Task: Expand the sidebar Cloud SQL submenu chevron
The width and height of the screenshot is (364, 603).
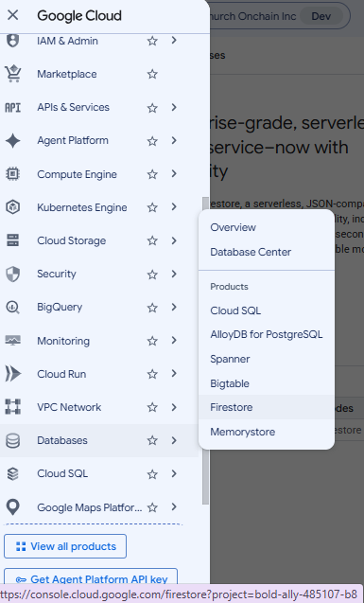Action: (174, 473)
